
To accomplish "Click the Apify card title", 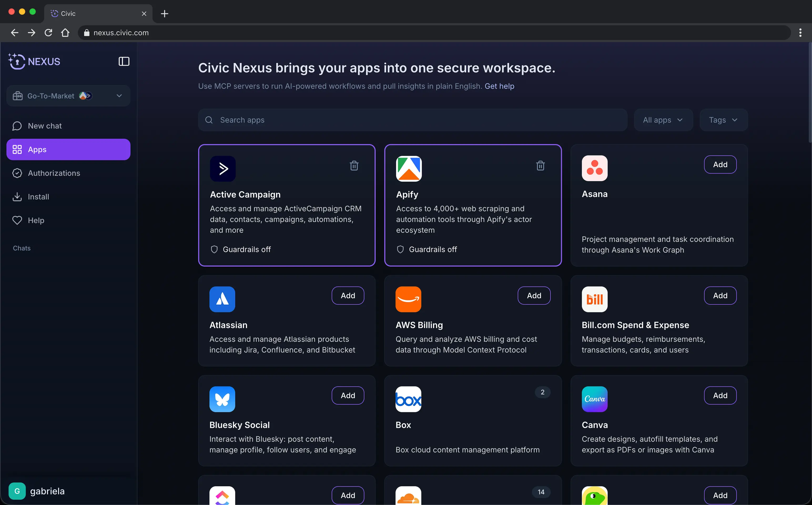I will coord(407,194).
